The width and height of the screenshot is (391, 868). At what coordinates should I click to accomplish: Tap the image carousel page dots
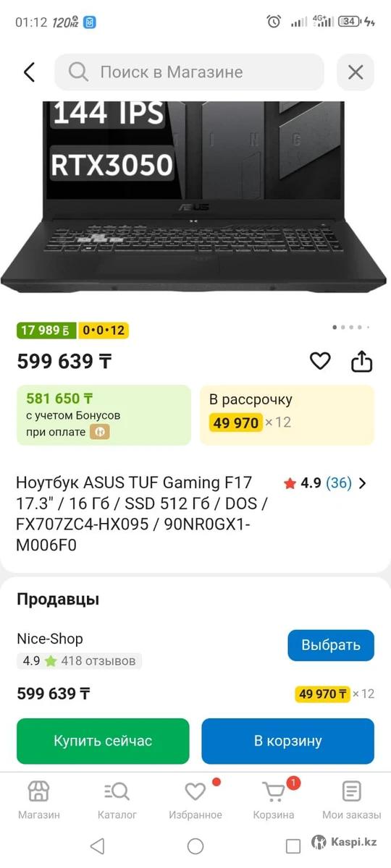352,328
